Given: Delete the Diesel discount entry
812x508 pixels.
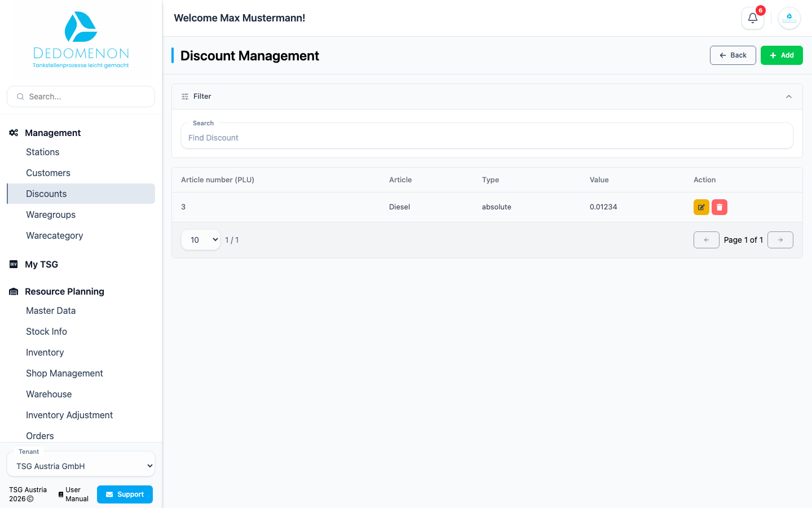Looking at the screenshot, I should (720, 207).
